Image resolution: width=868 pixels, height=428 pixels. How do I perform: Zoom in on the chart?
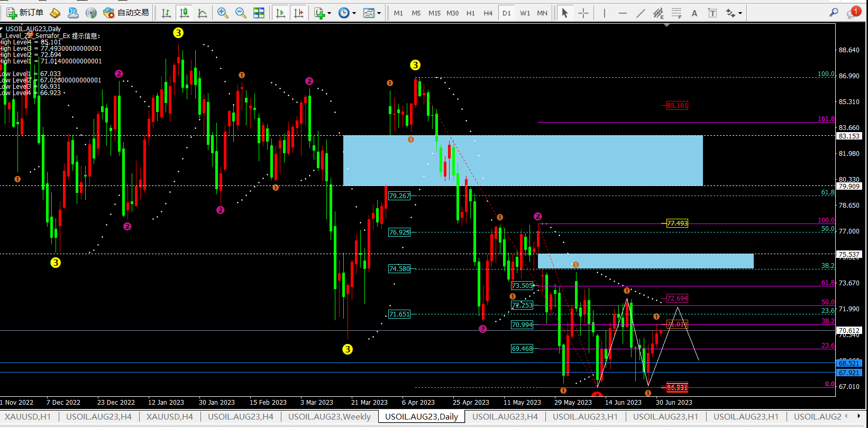(223, 13)
